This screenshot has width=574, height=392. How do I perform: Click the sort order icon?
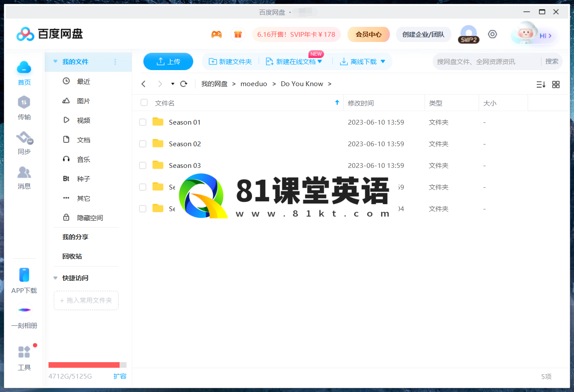point(541,84)
